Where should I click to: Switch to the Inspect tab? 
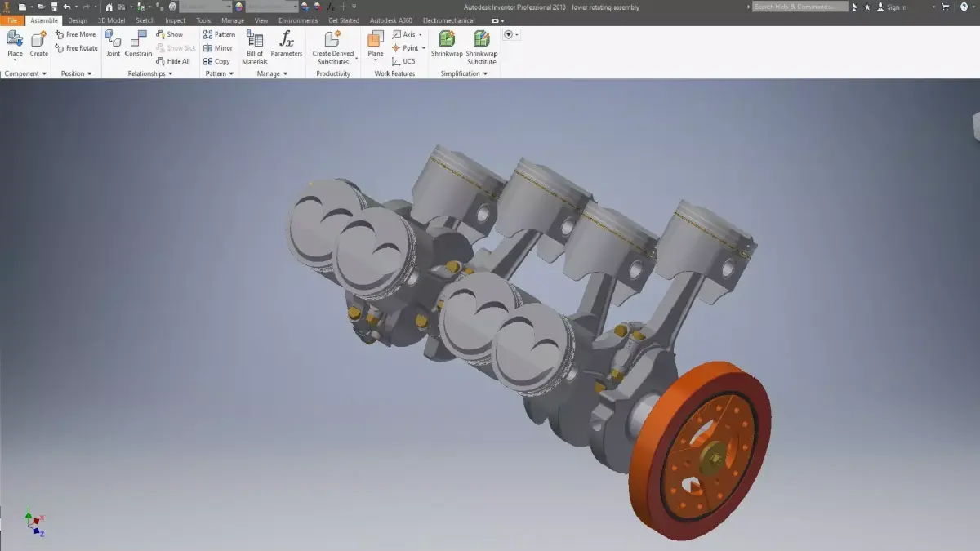click(175, 20)
